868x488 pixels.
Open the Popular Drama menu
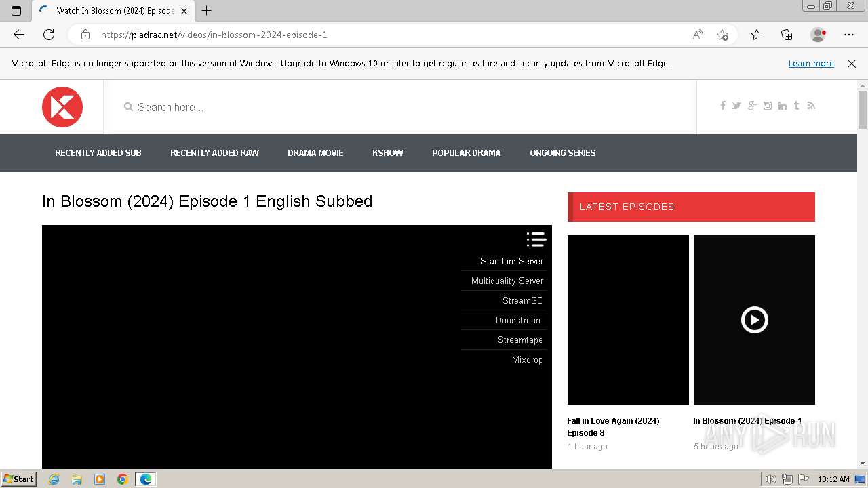(467, 153)
